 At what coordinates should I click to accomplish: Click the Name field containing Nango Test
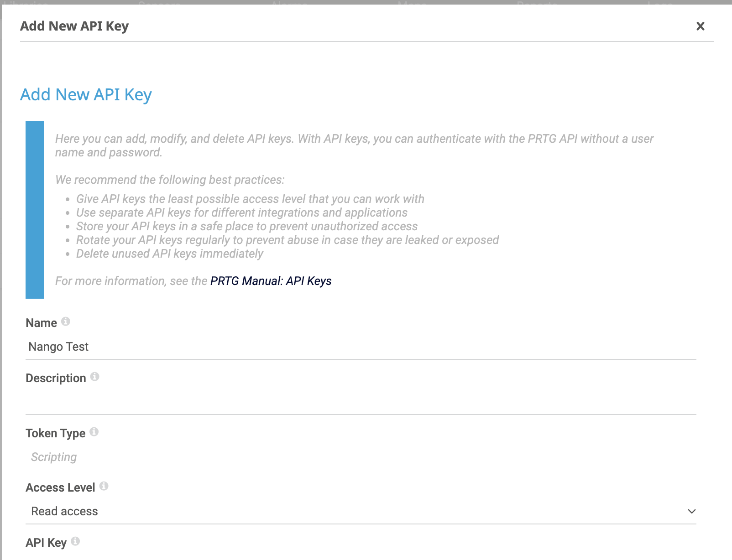coord(361,347)
